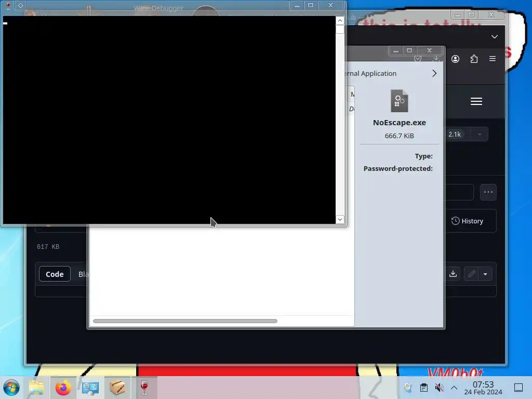Expand the Firefox list all tabs chevron
Screen dimensions: 532x399
(495, 37)
